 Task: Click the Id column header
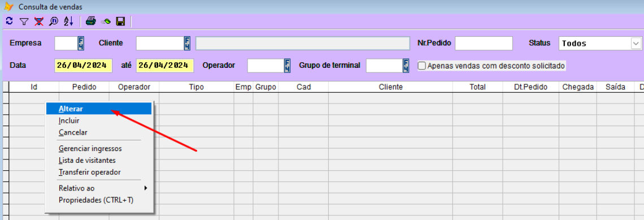(x=34, y=87)
